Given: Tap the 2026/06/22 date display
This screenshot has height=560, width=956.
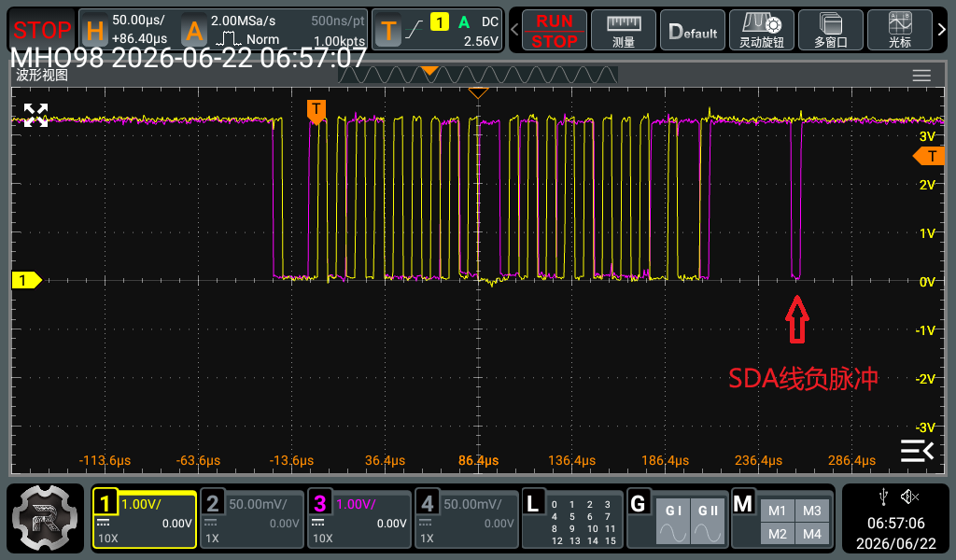Looking at the screenshot, I should pyautogui.click(x=895, y=543).
